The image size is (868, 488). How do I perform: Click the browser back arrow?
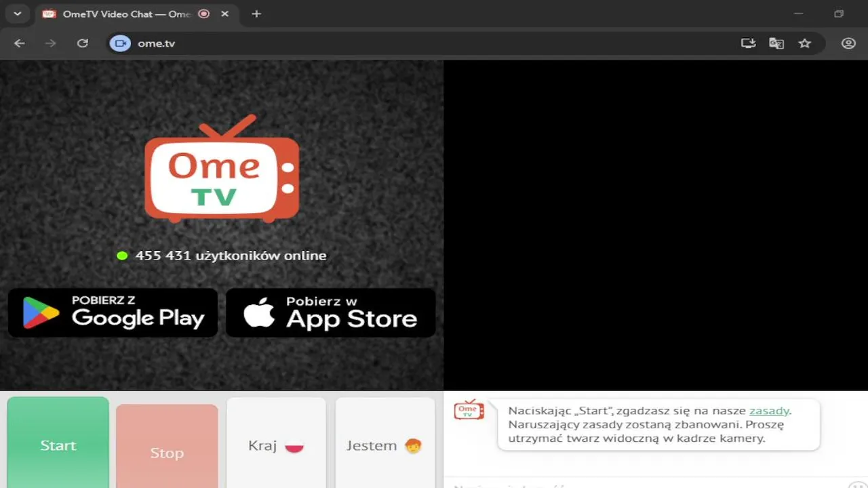click(19, 43)
